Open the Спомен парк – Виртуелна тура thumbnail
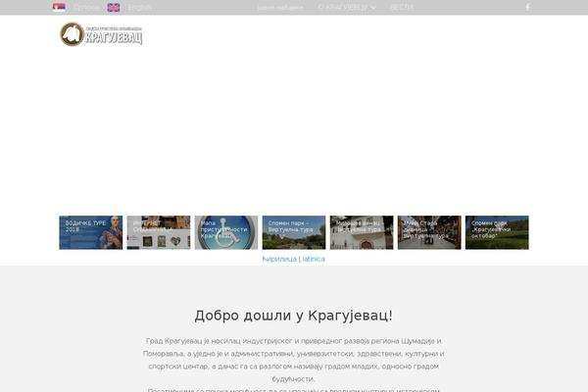Screen dimensions: 588x392 coord(294,232)
